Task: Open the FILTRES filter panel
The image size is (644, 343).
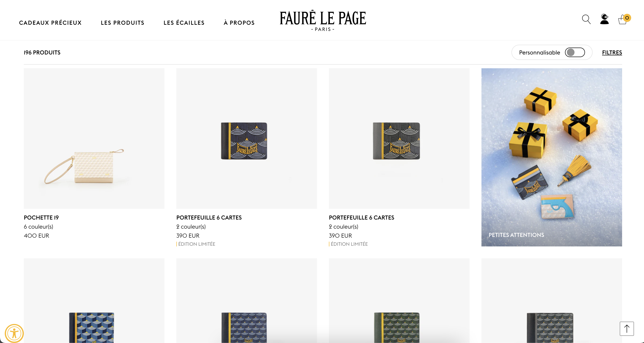Action: click(612, 53)
